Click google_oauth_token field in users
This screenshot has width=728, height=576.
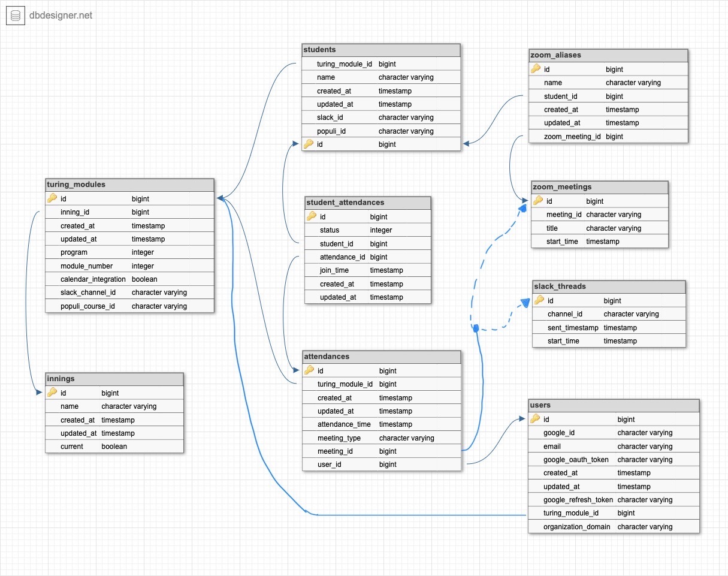pos(614,459)
